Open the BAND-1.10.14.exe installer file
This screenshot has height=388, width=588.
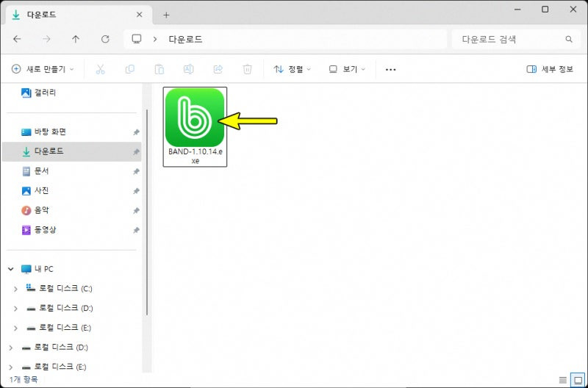point(195,126)
